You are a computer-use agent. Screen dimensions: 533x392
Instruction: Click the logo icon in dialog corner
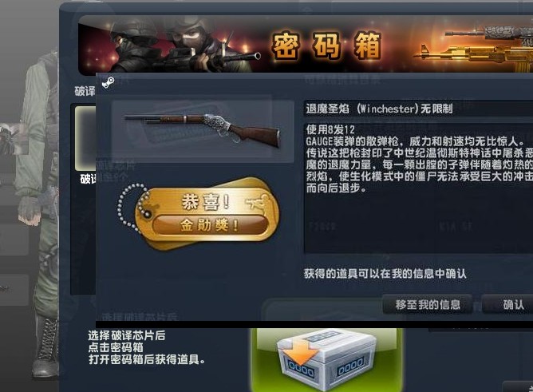(x=108, y=82)
